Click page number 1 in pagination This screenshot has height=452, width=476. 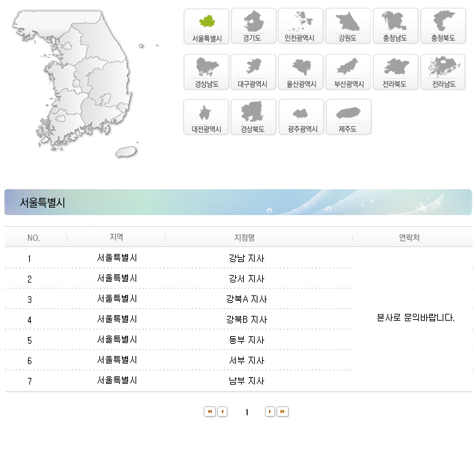(x=247, y=413)
